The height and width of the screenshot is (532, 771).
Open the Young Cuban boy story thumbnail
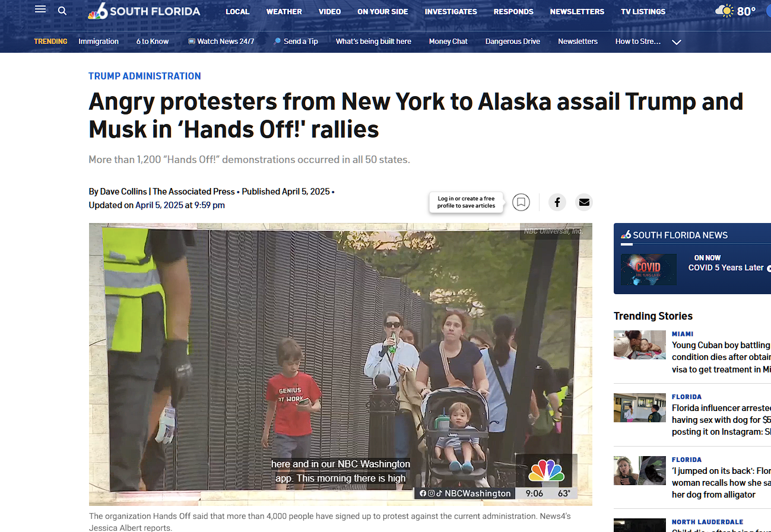(640, 345)
